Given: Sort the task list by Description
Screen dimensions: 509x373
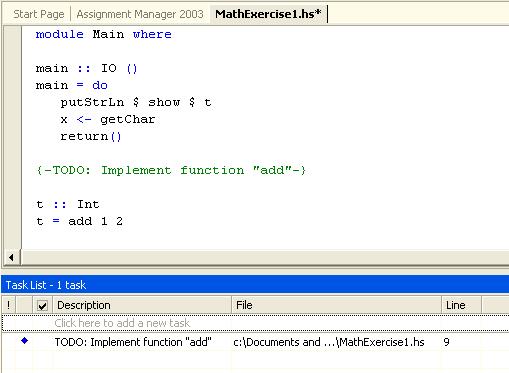Looking at the screenshot, I should click(x=142, y=305).
